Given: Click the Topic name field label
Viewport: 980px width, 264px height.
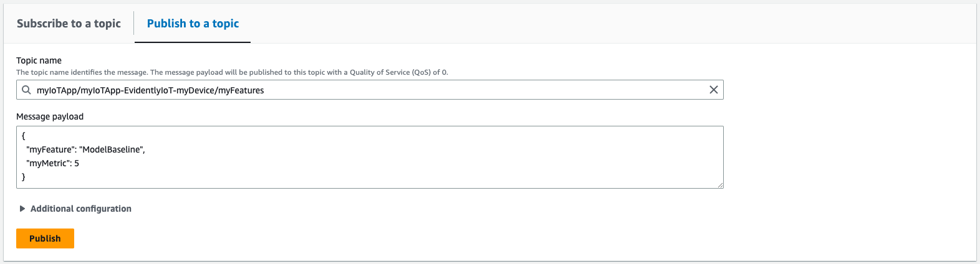Looking at the screenshot, I should 39,60.
